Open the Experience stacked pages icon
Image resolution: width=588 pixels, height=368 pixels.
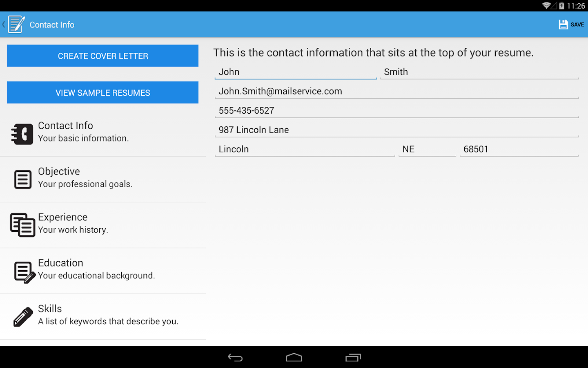tap(22, 225)
